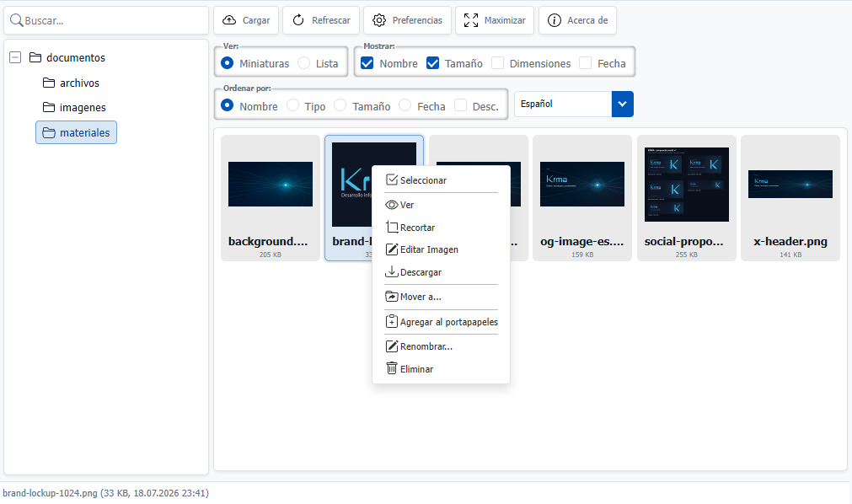Select the Miniaturas view radio button
852x504 pixels.
tap(228, 63)
